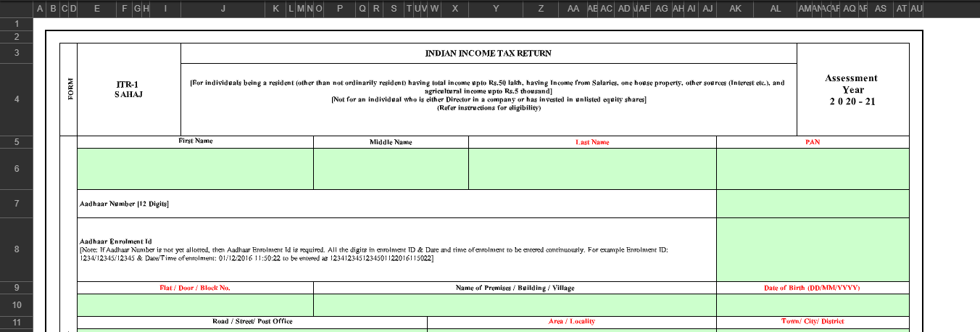Click the vertical FORM label cell
The image size is (980, 332).
pos(69,90)
